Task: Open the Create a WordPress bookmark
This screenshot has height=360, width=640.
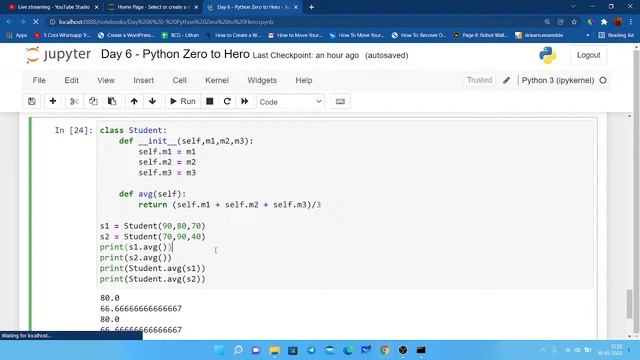Action: tap(126, 36)
